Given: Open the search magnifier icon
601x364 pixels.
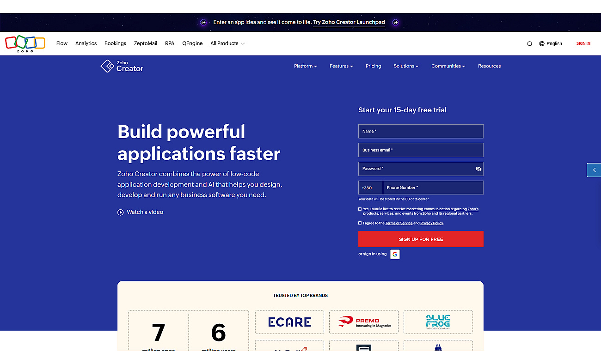Looking at the screenshot, I should coord(530,44).
